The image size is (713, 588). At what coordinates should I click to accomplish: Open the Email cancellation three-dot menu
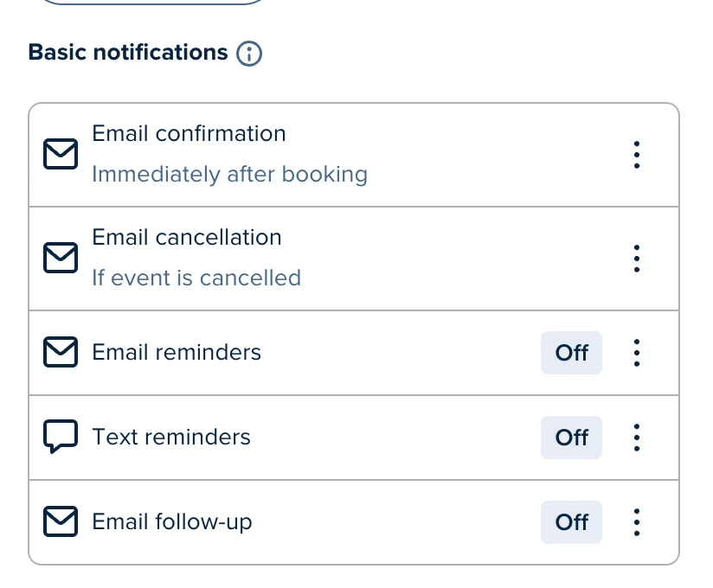coord(637,258)
